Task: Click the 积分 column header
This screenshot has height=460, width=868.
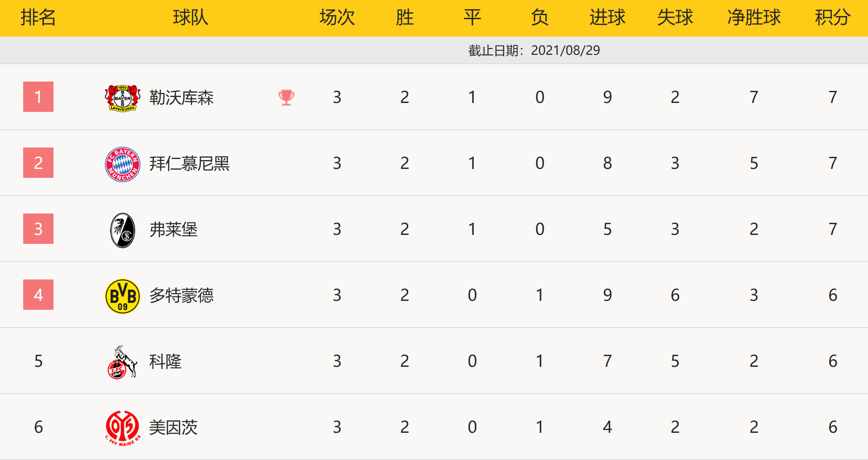Action: pos(832,18)
